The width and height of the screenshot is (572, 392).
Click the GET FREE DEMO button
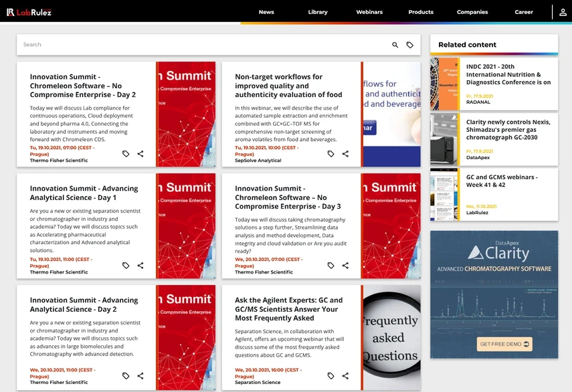tap(504, 345)
